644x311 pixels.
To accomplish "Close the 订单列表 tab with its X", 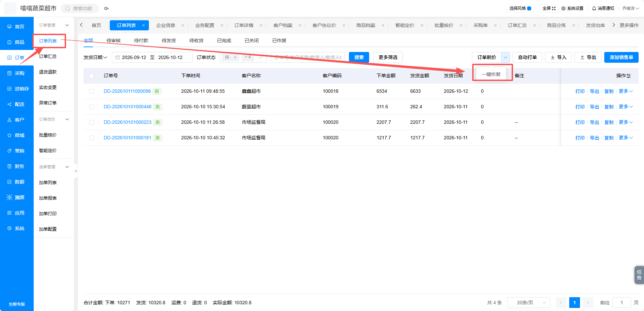I will tap(143, 25).
